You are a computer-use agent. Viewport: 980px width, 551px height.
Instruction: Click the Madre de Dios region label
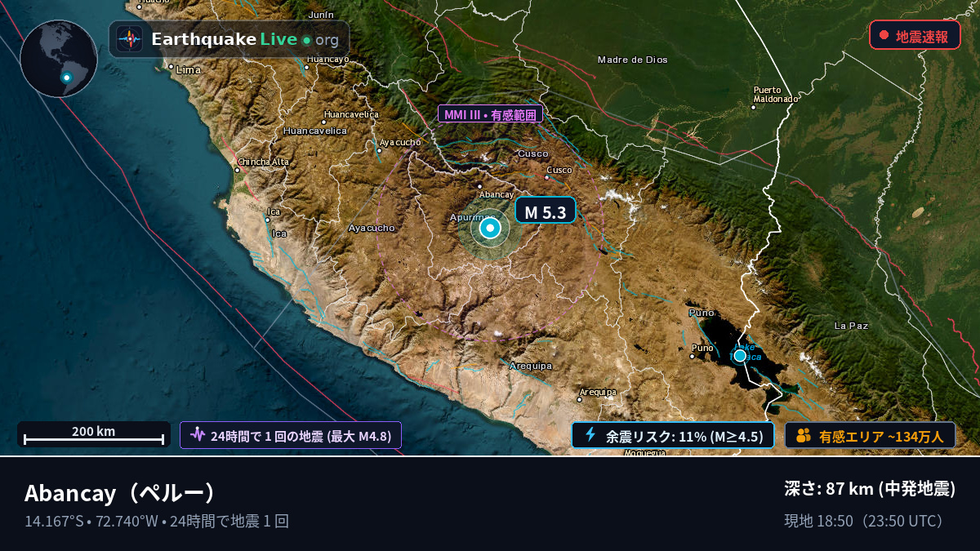tap(632, 60)
